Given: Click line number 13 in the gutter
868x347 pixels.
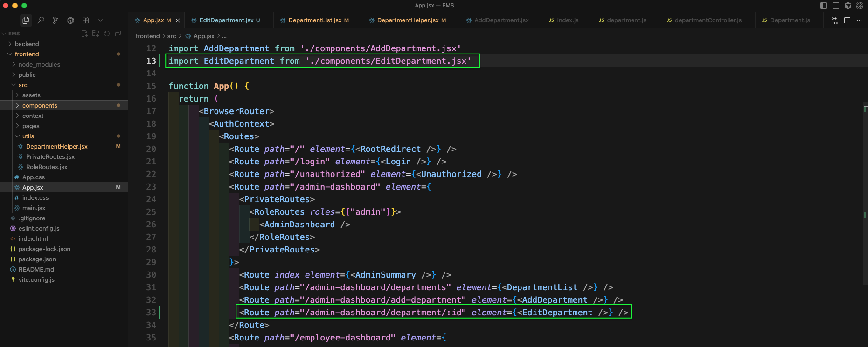Looking at the screenshot, I should coord(151,61).
